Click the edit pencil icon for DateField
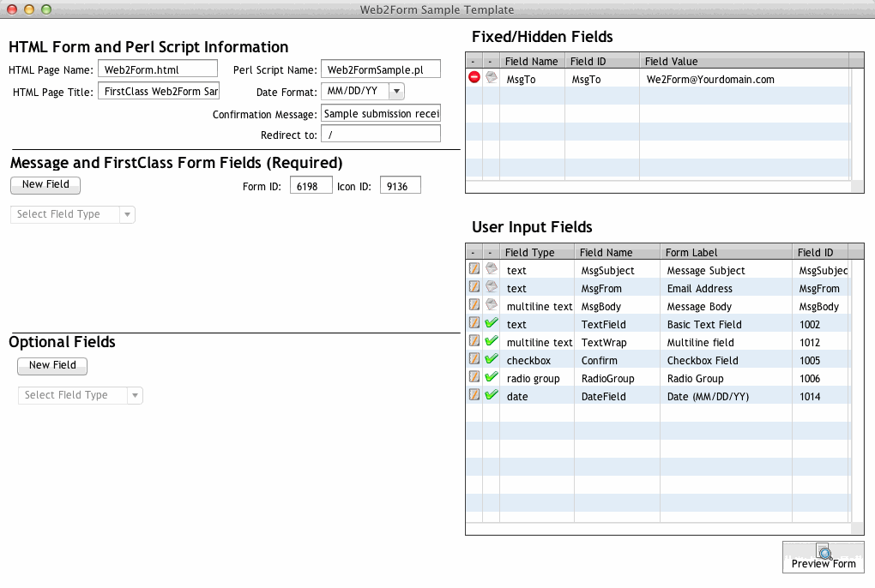The image size is (875, 588). point(474,395)
